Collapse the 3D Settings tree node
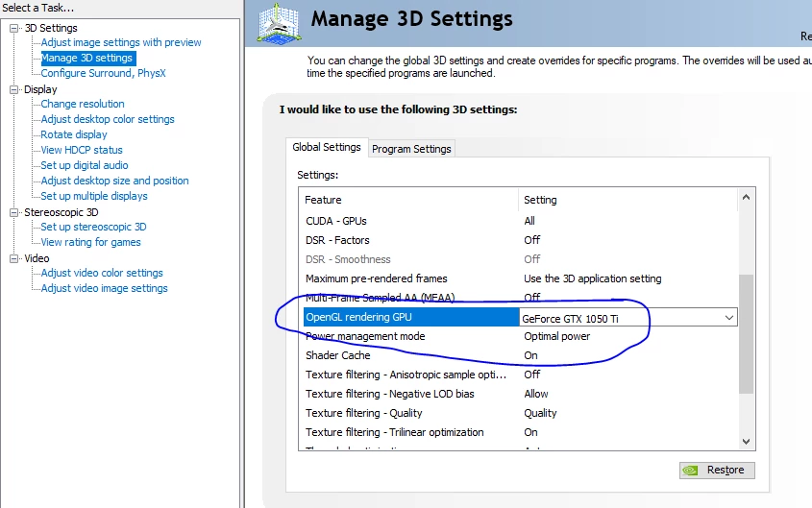 coord(14,28)
